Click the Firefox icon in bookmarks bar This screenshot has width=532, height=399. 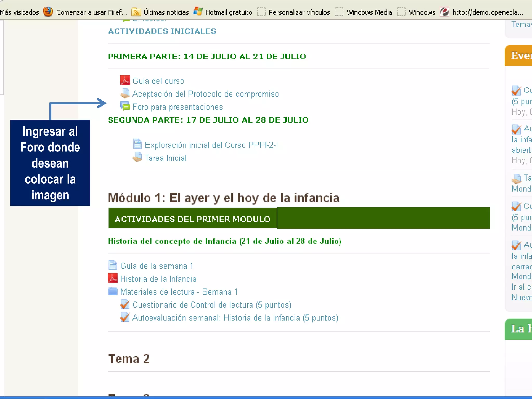[x=48, y=12]
